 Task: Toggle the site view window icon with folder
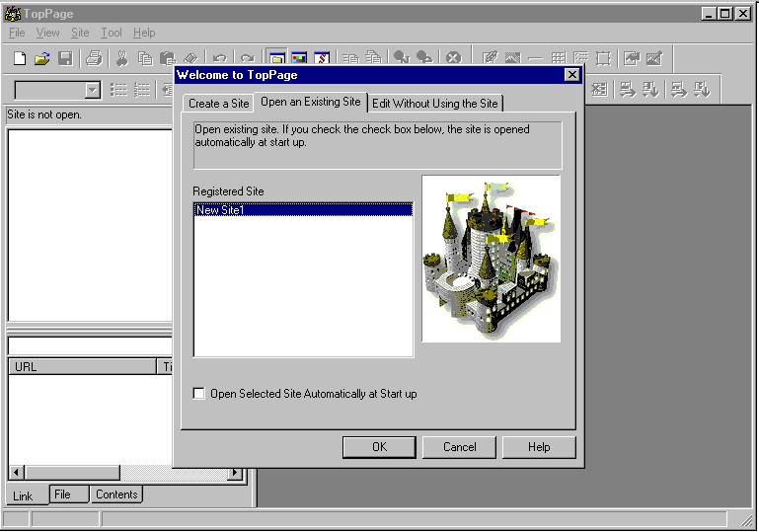tap(276, 57)
